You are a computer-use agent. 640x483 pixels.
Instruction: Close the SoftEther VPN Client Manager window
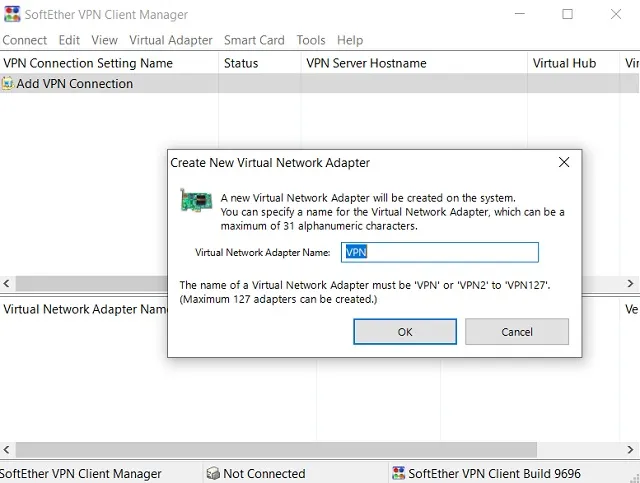pos(616,14)
